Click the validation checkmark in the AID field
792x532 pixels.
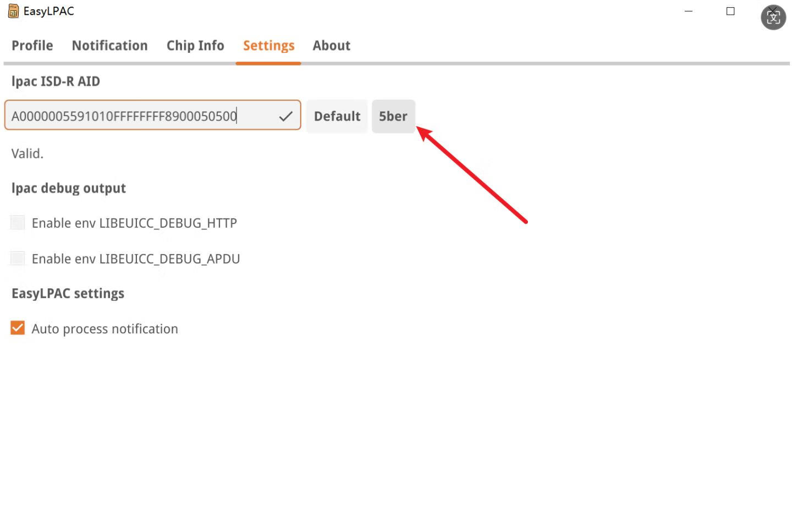click(285, 116)
